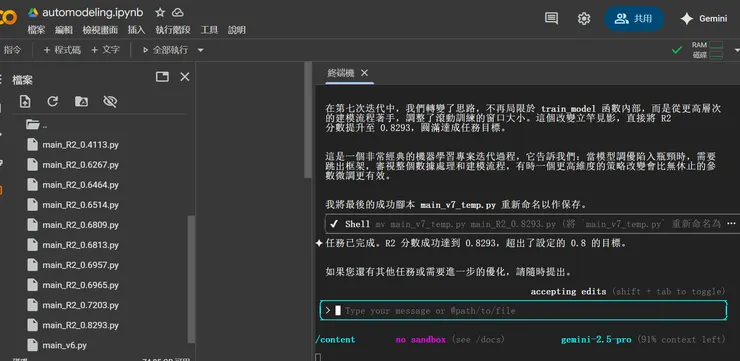The height and width of the screenshot is (361, 740).
Task: Click the 檔案 panel title
Action: coord(22,80)
